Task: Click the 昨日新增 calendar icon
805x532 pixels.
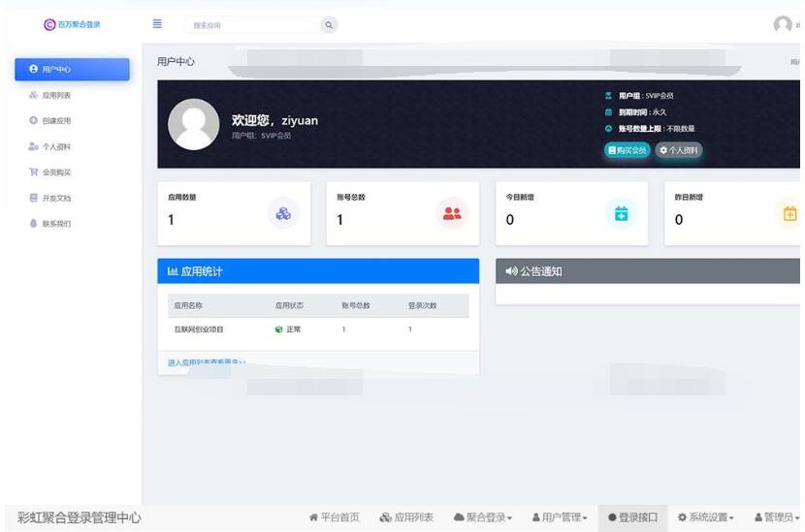Action: (790, 213)
